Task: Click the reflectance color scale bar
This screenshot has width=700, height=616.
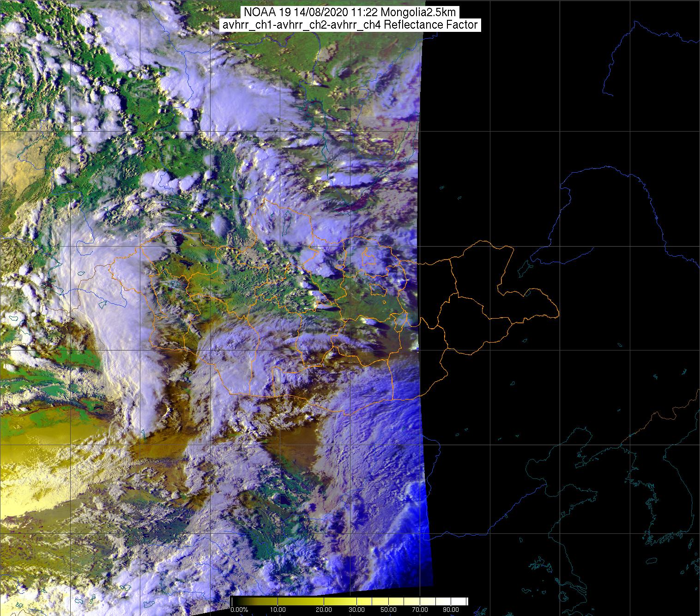Action: click(350, 601)
